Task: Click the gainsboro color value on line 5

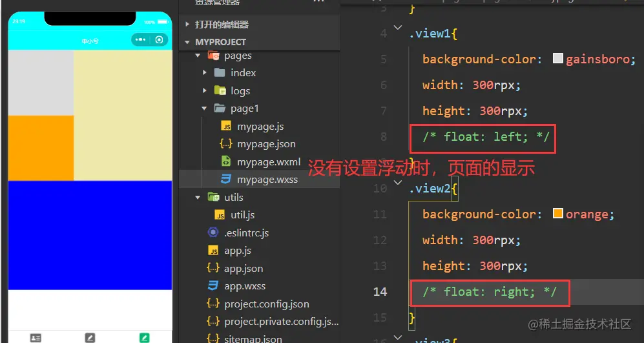Action: [597, 59]
